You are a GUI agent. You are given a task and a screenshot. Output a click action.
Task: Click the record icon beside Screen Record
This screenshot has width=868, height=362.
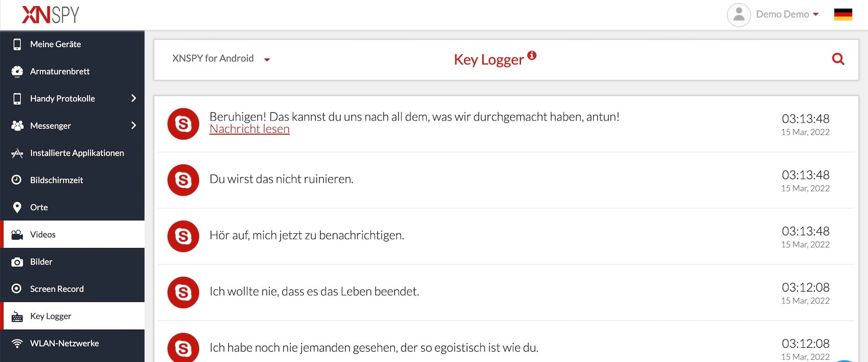click(x=17, y=289)
